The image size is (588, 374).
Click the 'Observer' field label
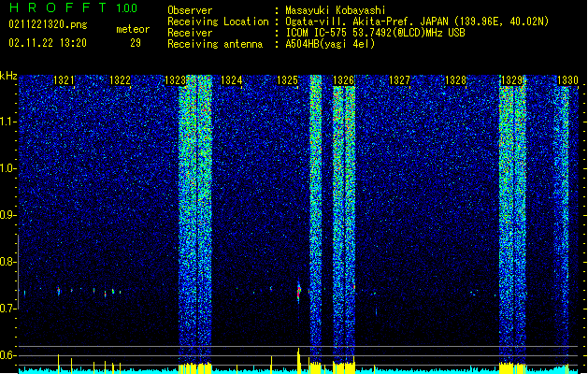coord(190,10)
